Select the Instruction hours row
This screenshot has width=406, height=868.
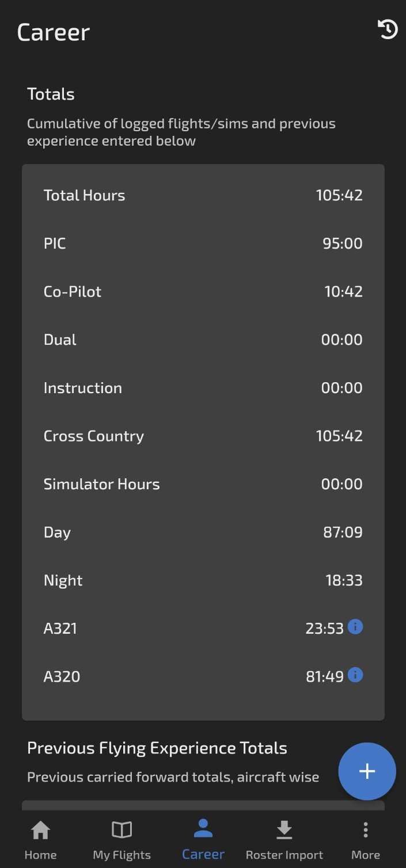[203, 388]
